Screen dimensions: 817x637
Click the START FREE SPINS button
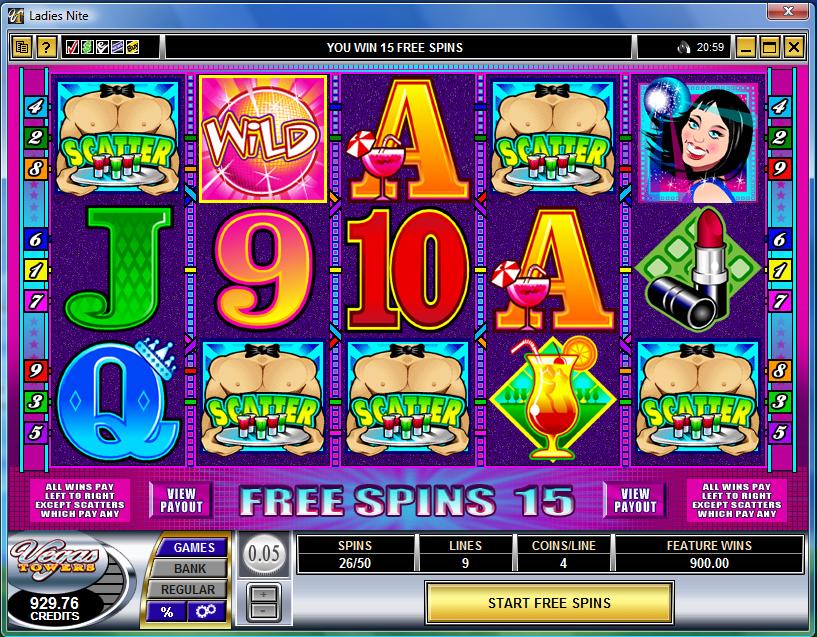tap(549, 603)
